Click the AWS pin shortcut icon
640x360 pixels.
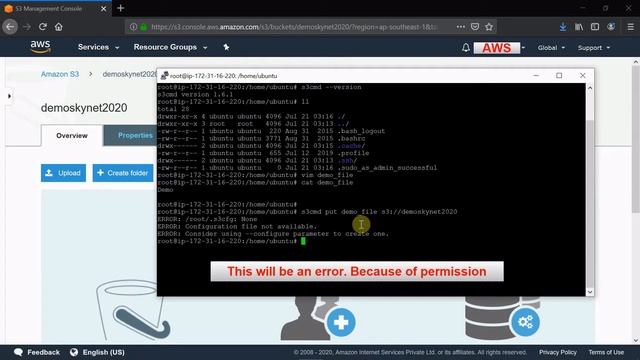coord(226,47)
